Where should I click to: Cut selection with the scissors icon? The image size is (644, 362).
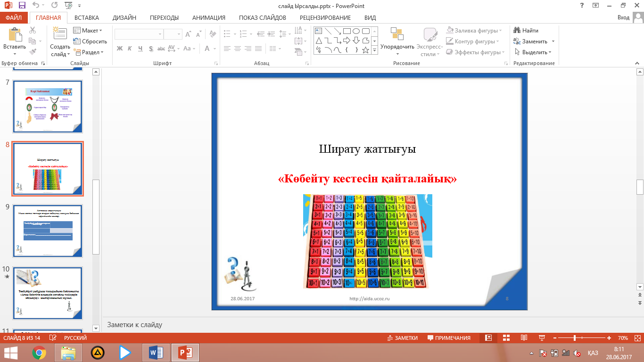33,30
